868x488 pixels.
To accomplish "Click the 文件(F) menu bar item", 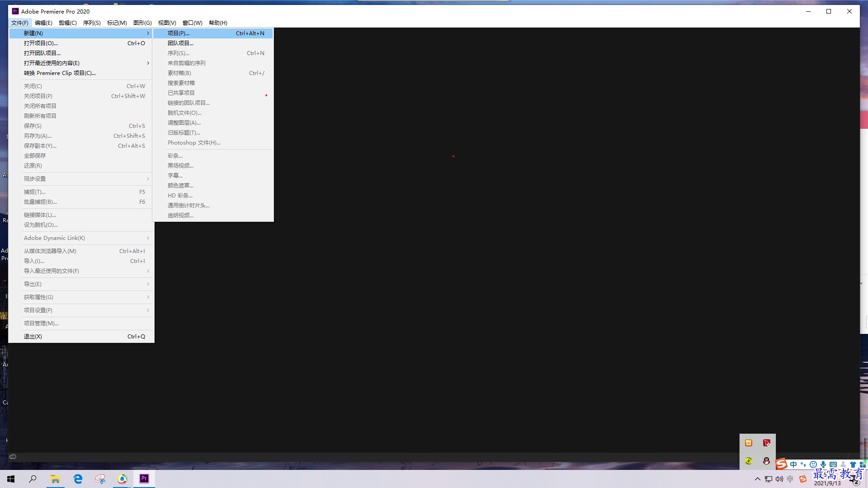I will [x=20, y=23].
